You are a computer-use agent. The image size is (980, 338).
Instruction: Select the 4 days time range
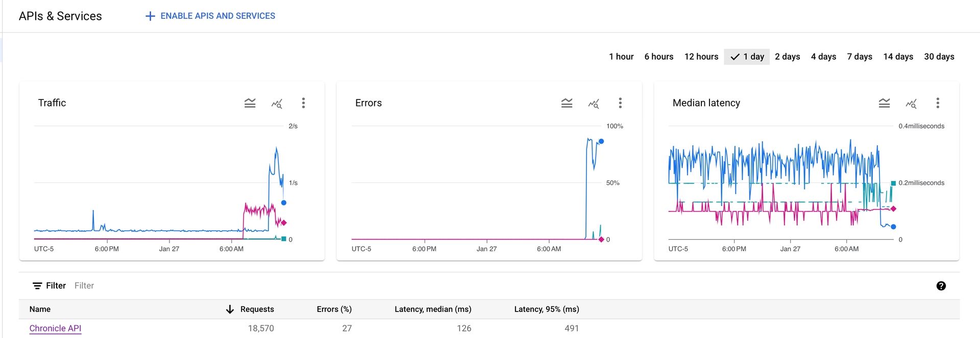(823, 57)
